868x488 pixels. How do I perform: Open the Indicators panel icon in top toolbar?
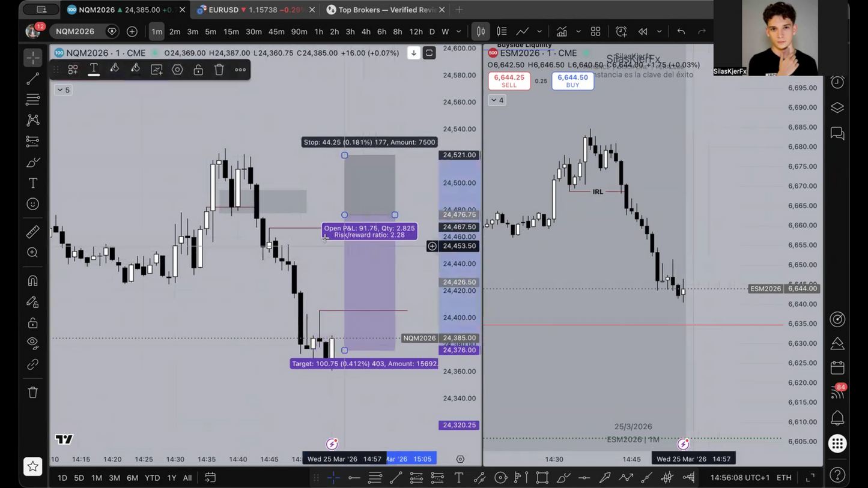point(562,31)
